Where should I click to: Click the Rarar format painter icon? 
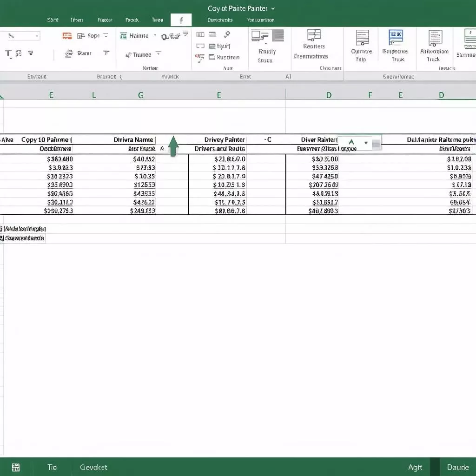(78, 53)
